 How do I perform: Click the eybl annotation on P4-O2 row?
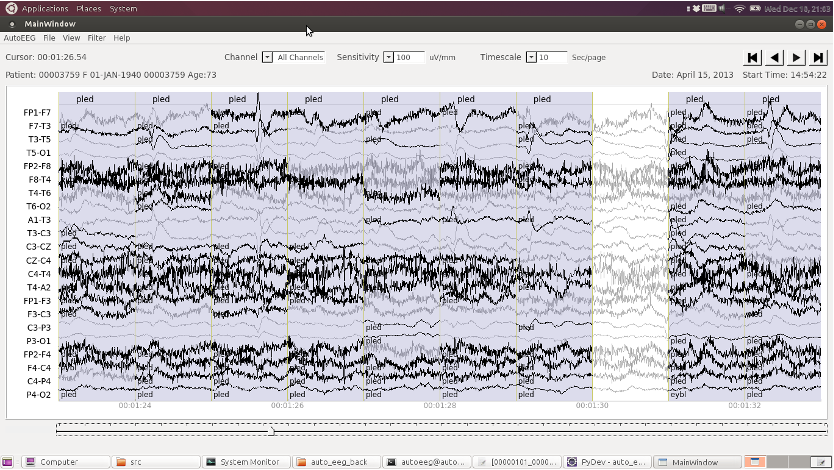(678, 395)
